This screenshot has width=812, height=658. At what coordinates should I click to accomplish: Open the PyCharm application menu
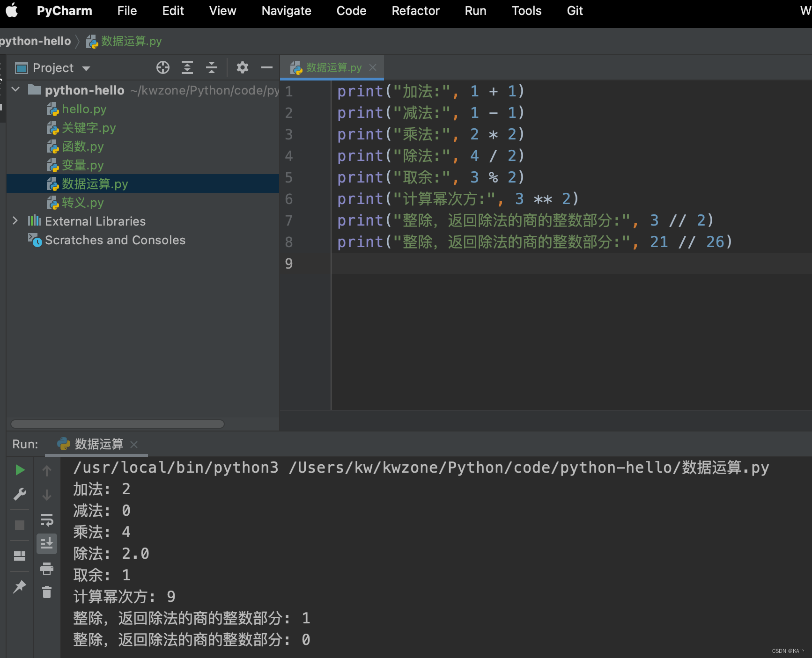point(64,11)
